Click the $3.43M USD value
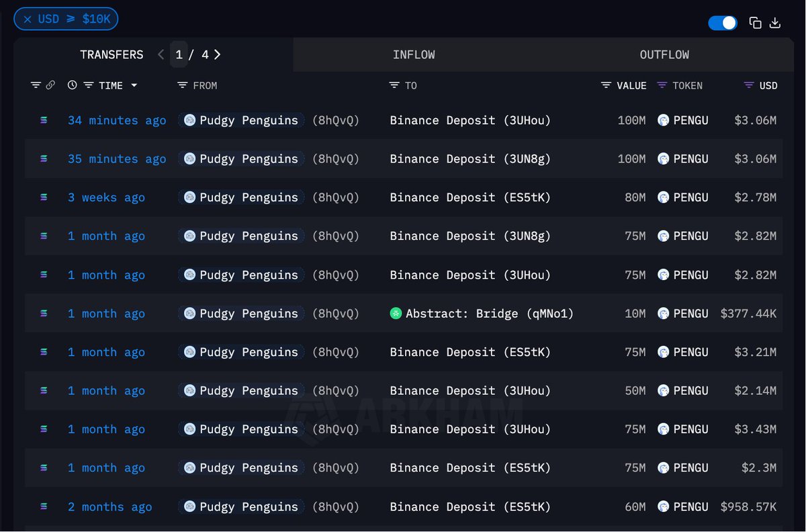Viewport: 806px width, 532px height. 755,429
